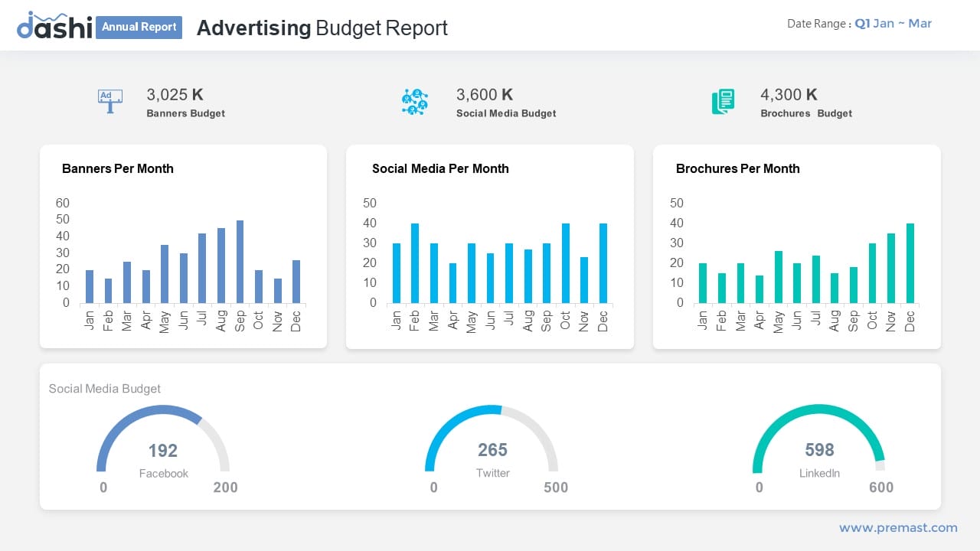Viewport: 980px width, 551px height.
Task: Click the Social Media Budget panel heading
Action: tap(105, 389)
